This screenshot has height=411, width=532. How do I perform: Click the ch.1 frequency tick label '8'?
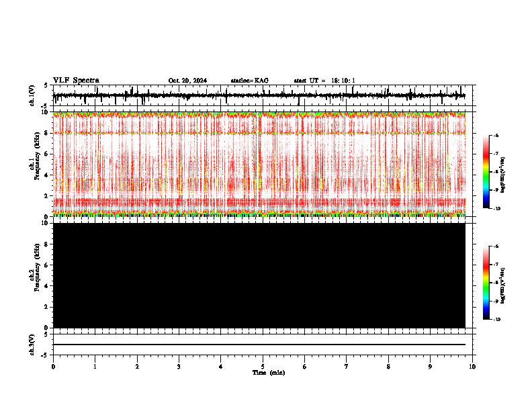pyautogui.click(x=47, y=133)
